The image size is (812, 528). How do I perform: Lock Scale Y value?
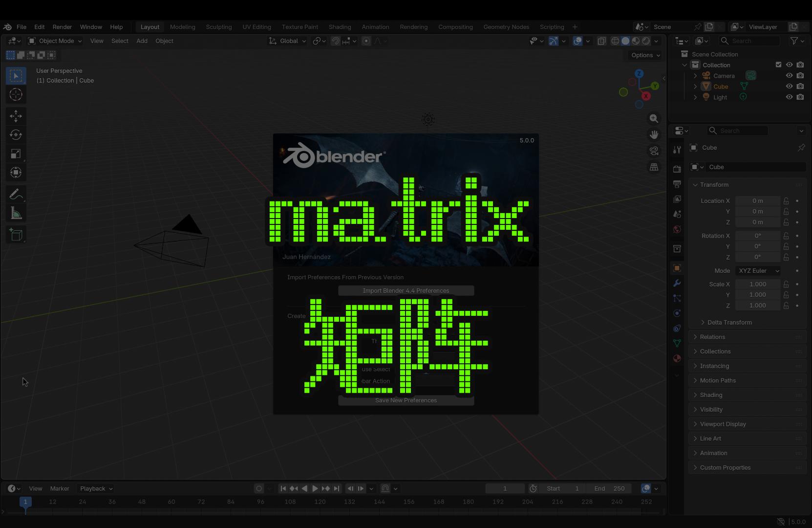click(786, 295)
